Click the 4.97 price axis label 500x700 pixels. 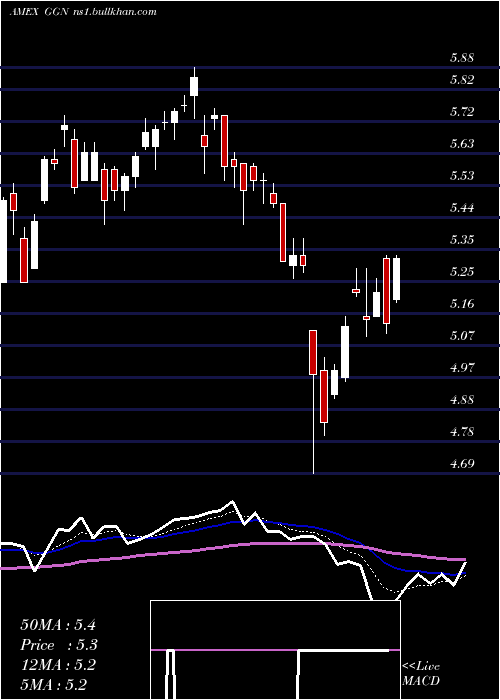(x=461, y=367)
